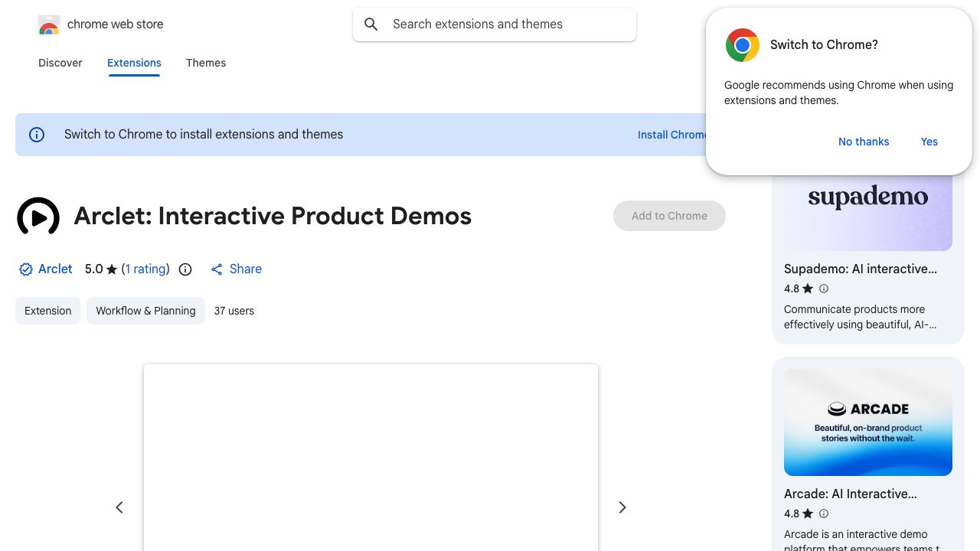The height and width of the screenshot is (551, 980).
Task: Click the Share link text
Action: point(246,269)
